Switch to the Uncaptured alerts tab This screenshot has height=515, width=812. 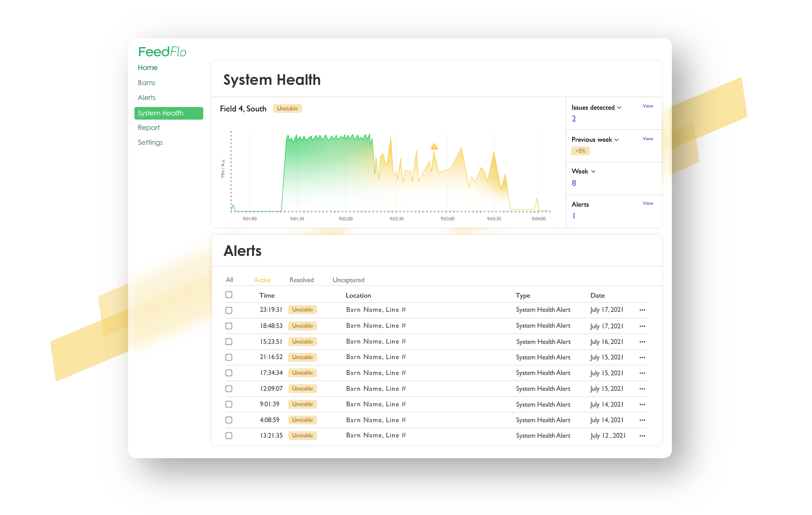348,280
